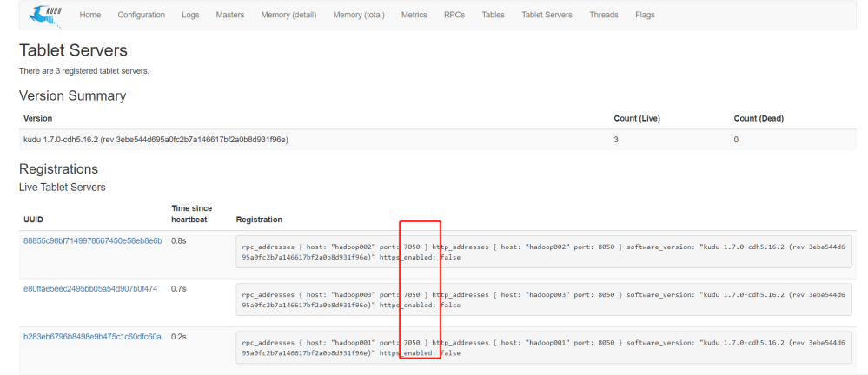Navigate to the Masters page

229,15
